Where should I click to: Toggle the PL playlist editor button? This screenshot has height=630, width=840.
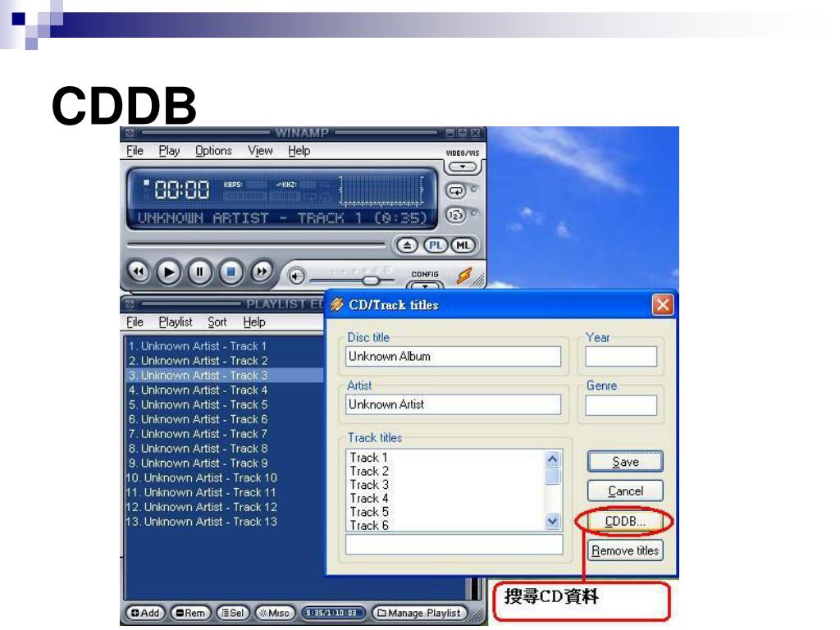tap(435, 245)
